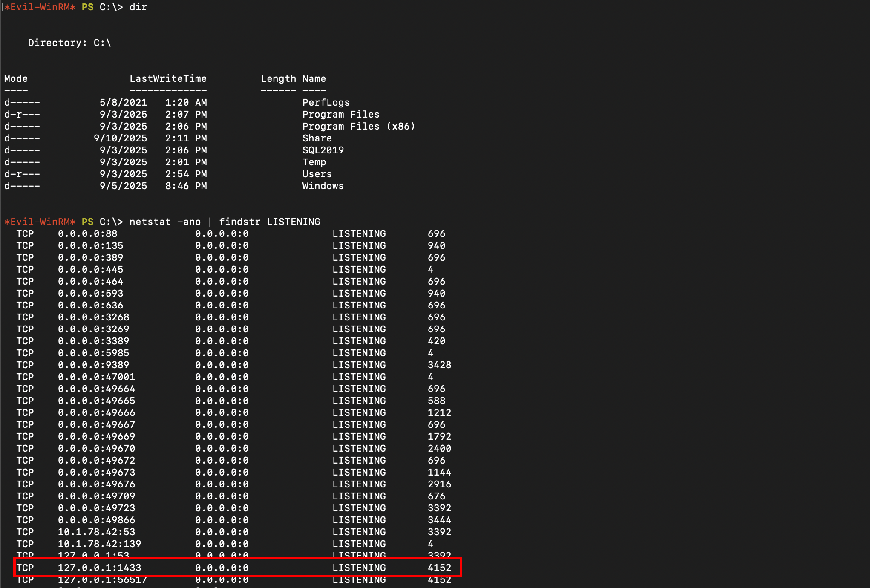Viewport: 870px width, 588px height.
Task: Click the 0.0.0.0:445 SMB port entry
Action: click(90, 270)
